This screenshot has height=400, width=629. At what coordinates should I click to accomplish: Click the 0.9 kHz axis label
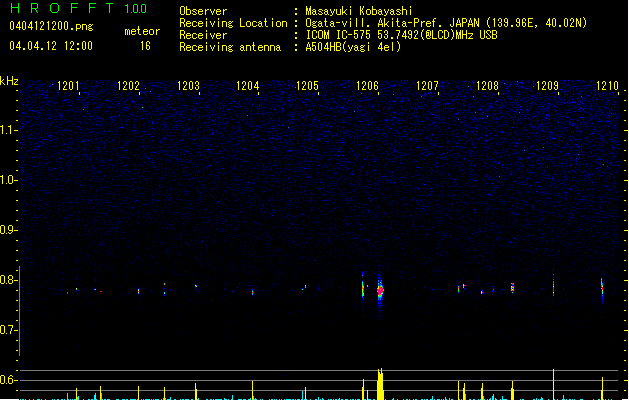coord(8,230)
